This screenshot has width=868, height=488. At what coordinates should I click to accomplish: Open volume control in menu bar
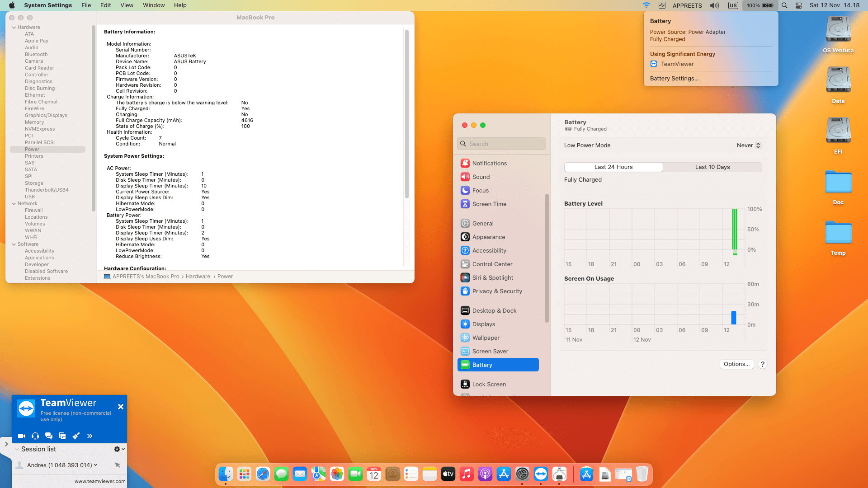(x=714, y=5)
